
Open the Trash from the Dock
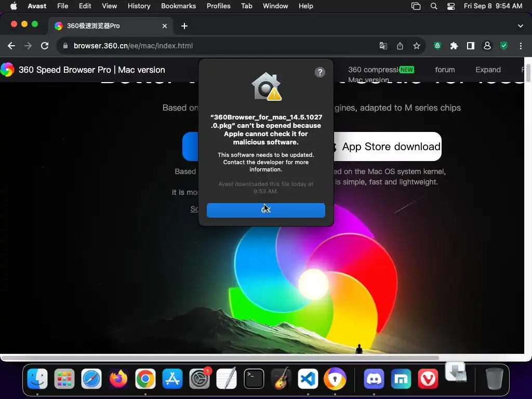pos(495,379)
